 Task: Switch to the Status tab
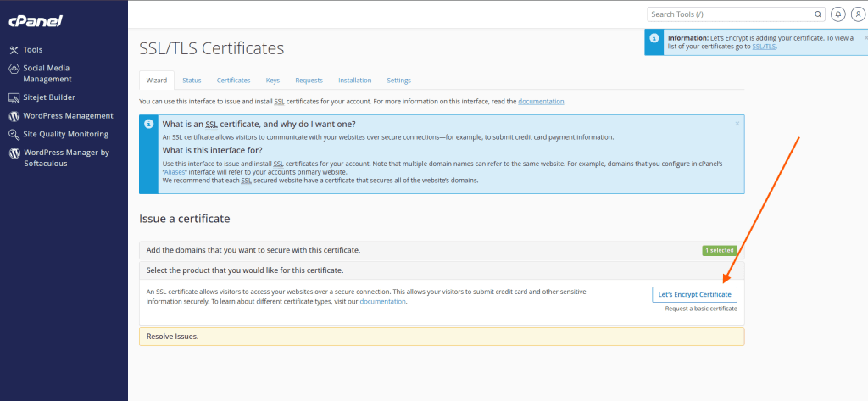[192, 81]
